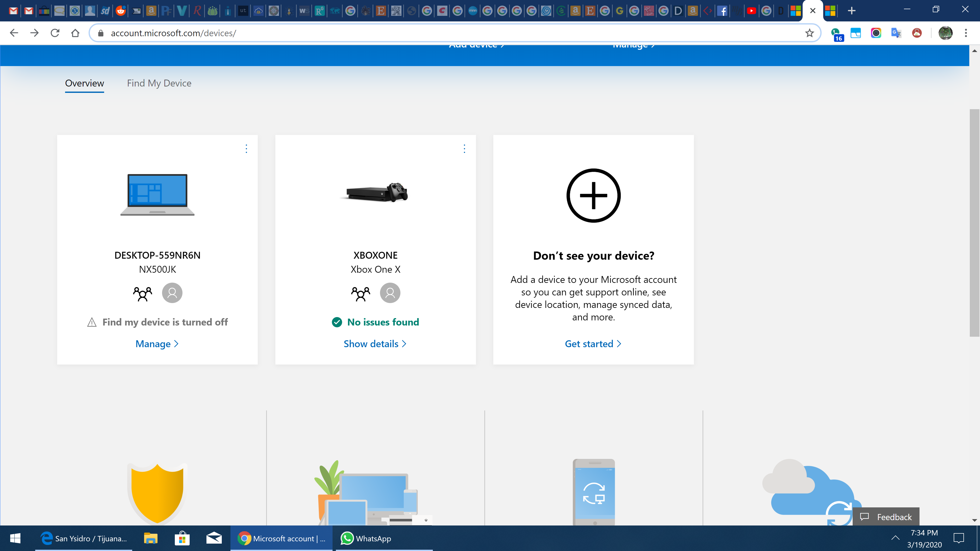Click the Google Translate extension icon
Screen dimensions: 980x551
896,33
